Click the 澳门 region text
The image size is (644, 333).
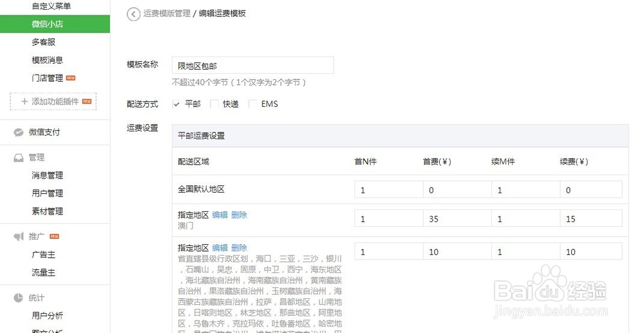point(185,225)
